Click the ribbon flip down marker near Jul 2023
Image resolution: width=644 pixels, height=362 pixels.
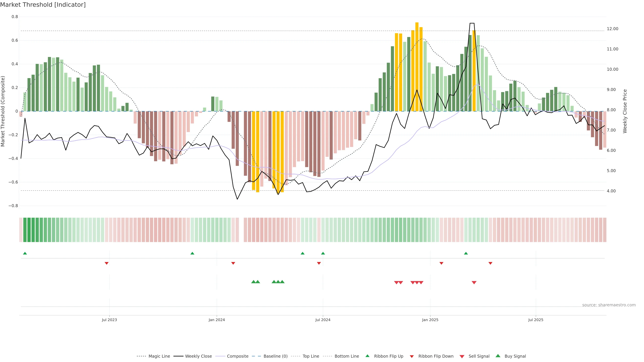click(106, 263)
